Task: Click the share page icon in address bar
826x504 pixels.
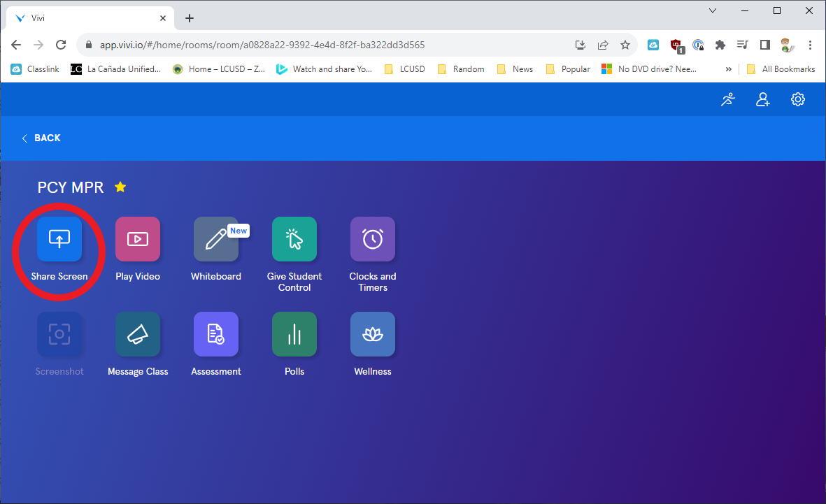Action: [603, 45]
